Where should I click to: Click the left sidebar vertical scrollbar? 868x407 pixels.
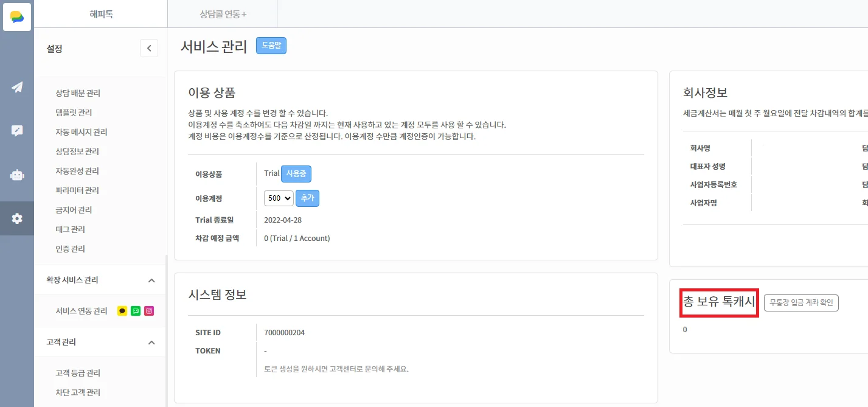[166, 330]
